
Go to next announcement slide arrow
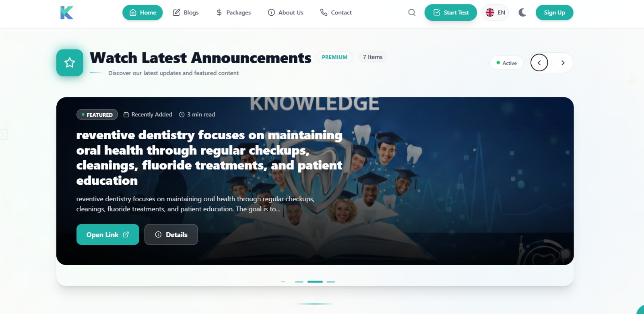563,63
